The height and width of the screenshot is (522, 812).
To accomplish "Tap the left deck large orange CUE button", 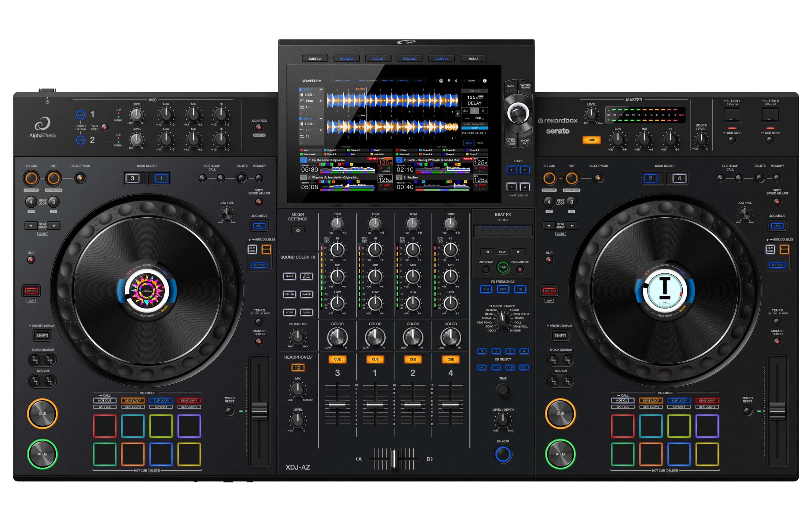I will (42, 414).
